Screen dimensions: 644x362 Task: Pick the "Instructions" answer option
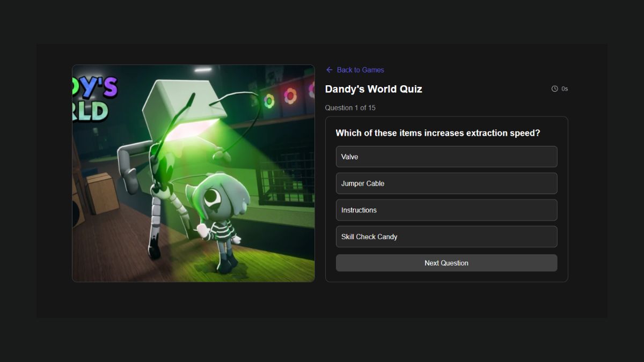pyautogui.click(x=447, y=210)
